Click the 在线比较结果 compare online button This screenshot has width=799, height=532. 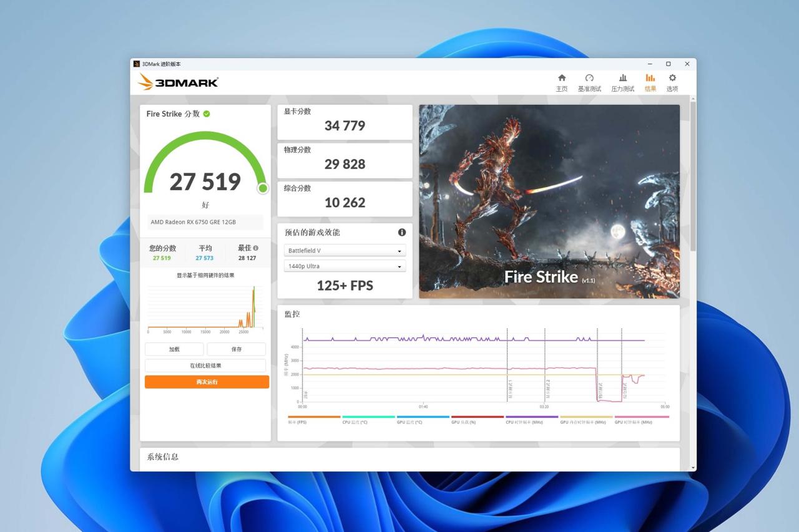coord(205,365)
